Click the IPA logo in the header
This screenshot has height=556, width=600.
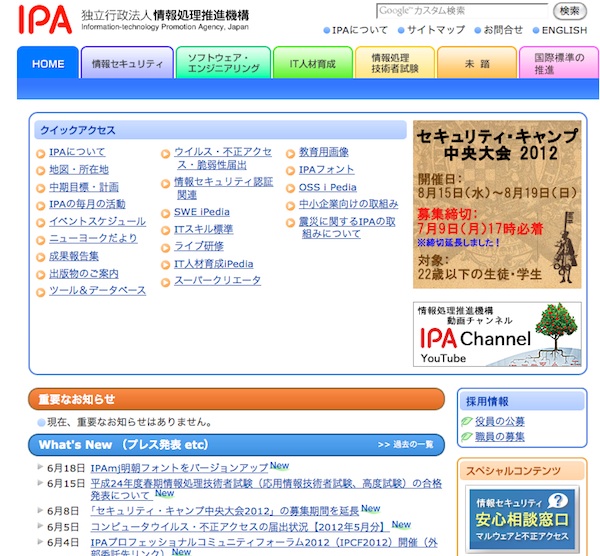pyautogui.click(x=46, y=19)
